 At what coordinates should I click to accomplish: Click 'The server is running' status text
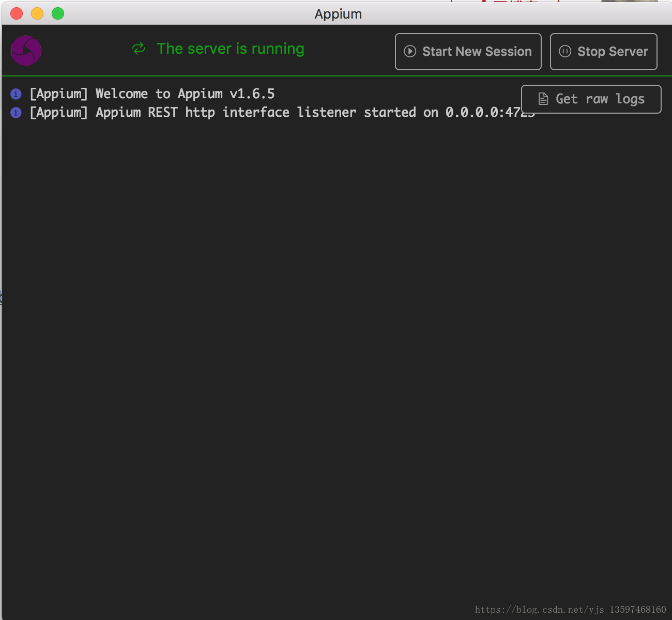tap(231, 49)
